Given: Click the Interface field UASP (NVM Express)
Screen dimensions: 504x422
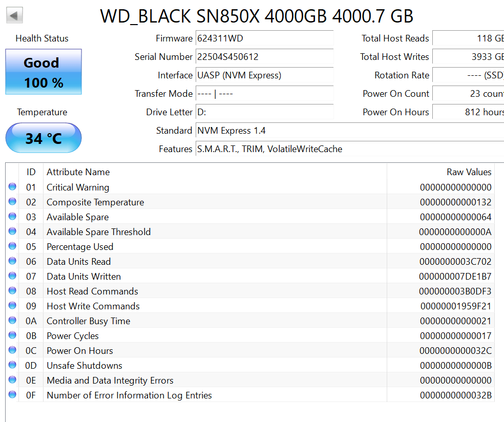Looking at the screenshot, I should pos(264,75).
